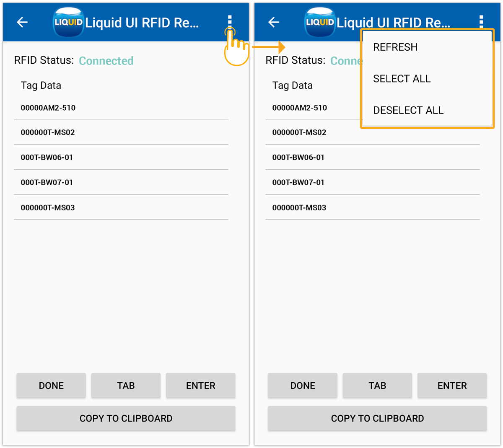Select tag 000000T-MS02 in the left list
The image size is (503, 448).
pos(47,132)
